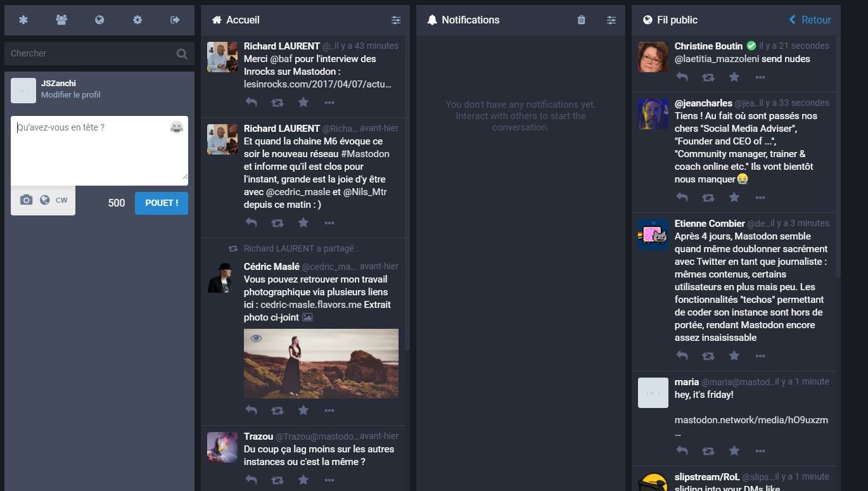Boost Trazou's post
Screen dimensions: 868x491
277,480
